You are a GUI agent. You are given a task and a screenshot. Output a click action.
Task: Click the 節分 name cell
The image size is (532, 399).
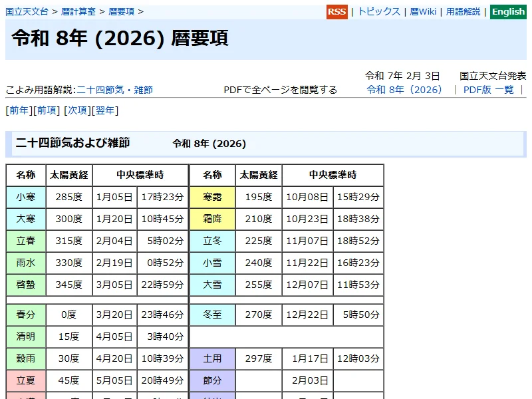212,380
